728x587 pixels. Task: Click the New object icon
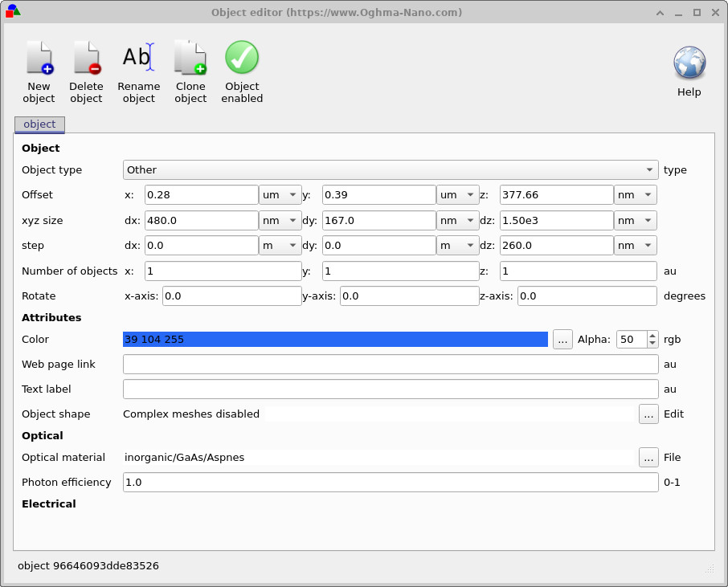tap(39, 59)
